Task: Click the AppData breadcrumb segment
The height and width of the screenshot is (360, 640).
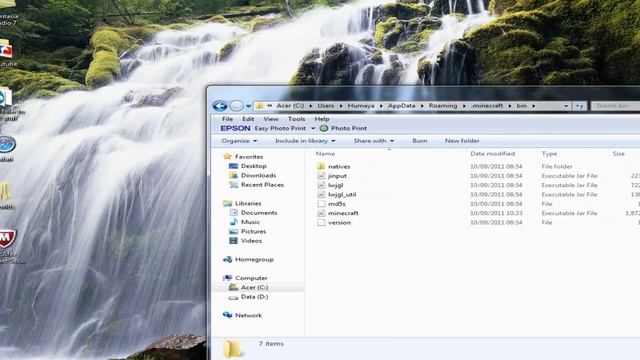Action: (401, 106)
